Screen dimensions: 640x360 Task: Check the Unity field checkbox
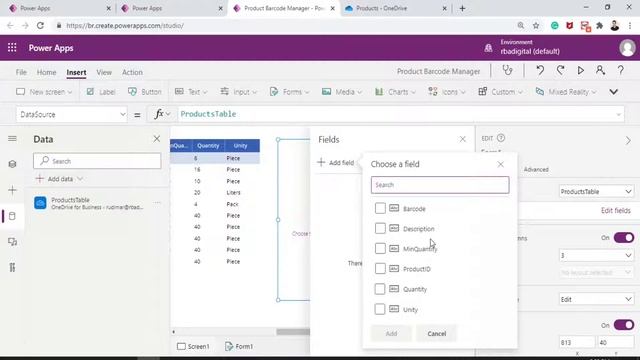coord(380,309)
